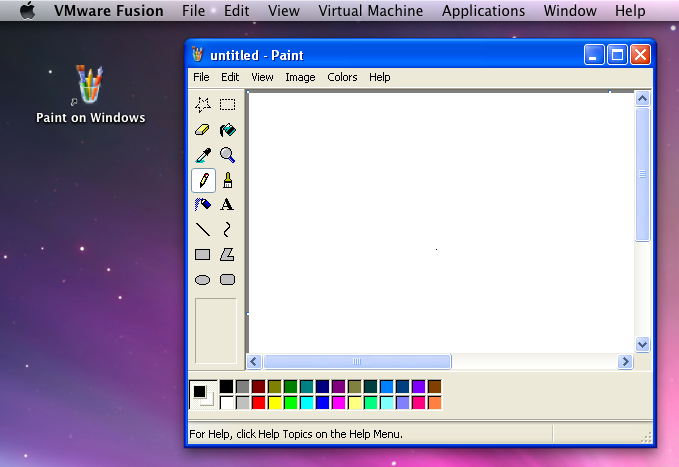Open the VMware Fusion menu

pyautogui.click(x=109, y=10)
